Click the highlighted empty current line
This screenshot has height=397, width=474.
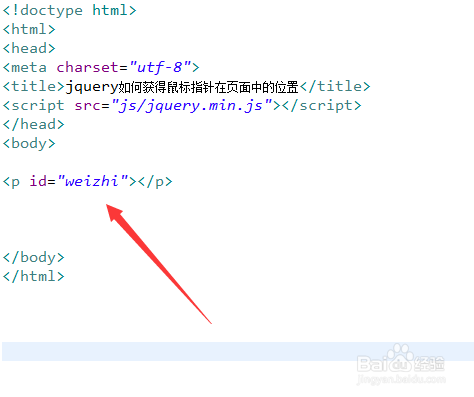238,351
